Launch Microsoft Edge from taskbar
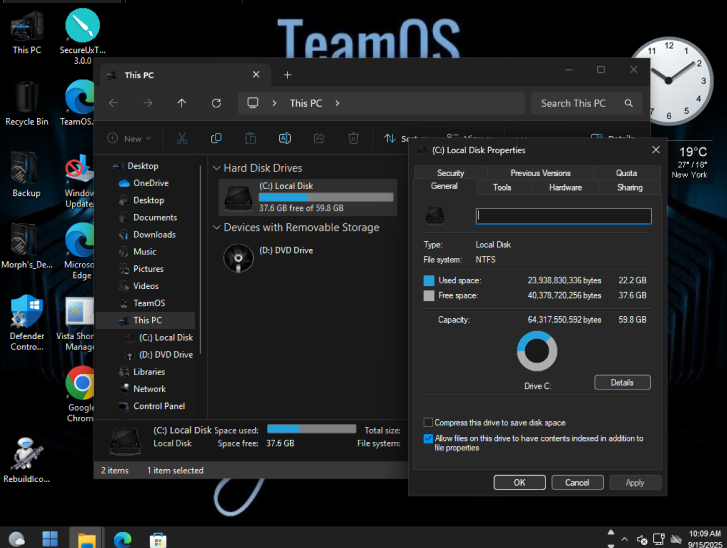 pos(122,539)
